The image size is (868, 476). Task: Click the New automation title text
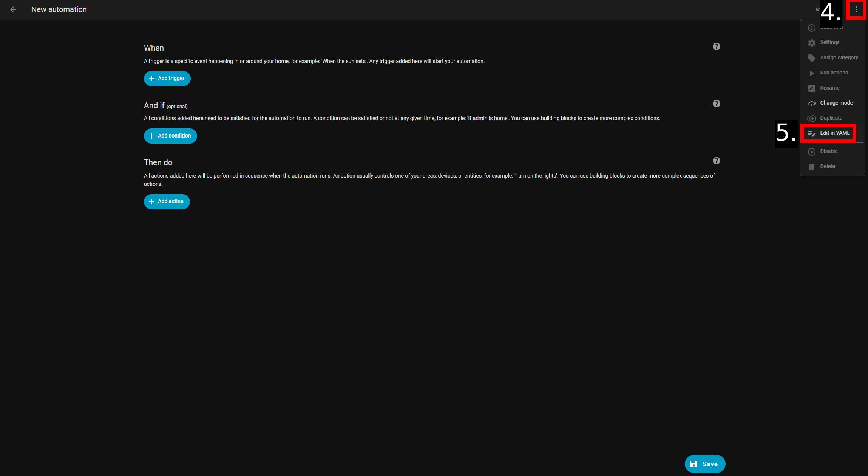pyautogui.click(x=59, y=9)
